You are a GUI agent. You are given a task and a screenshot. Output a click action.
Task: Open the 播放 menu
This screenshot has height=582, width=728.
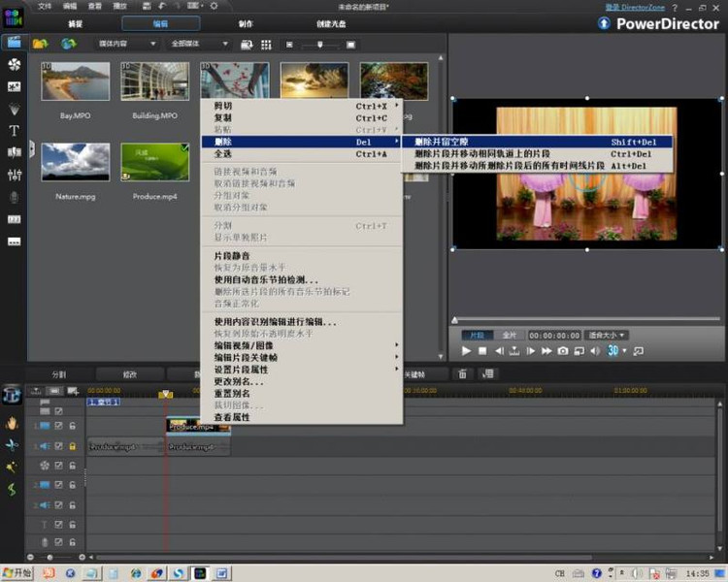click(119, 6)
